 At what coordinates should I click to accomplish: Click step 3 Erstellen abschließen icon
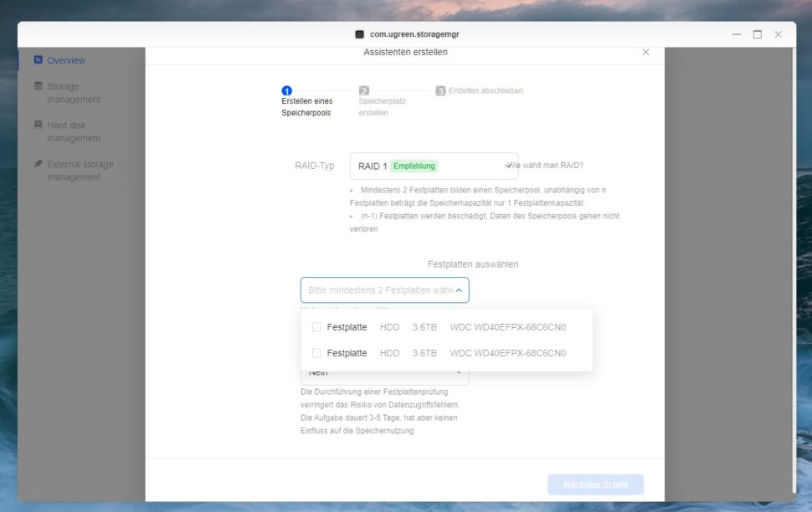[440, 90]
